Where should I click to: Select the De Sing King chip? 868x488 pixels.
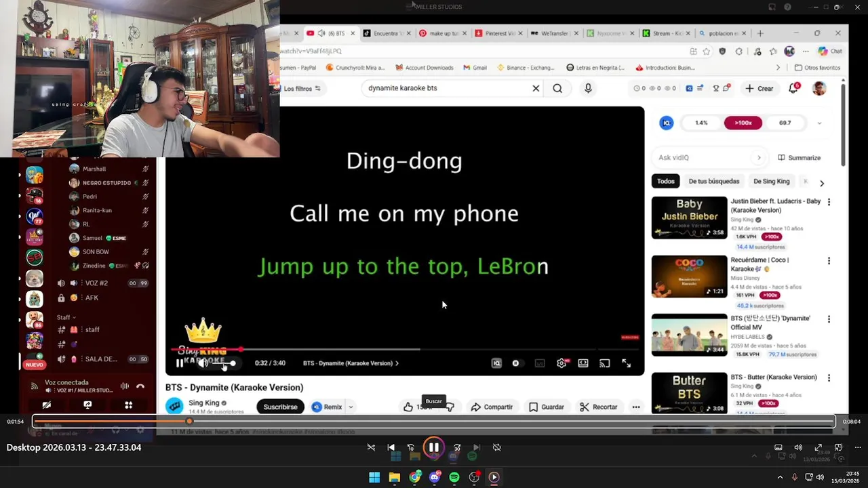click(x=772, y=181)
